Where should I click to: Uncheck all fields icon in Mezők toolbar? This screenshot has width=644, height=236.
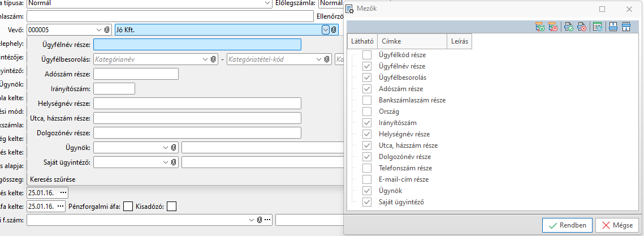pos(582,27)
